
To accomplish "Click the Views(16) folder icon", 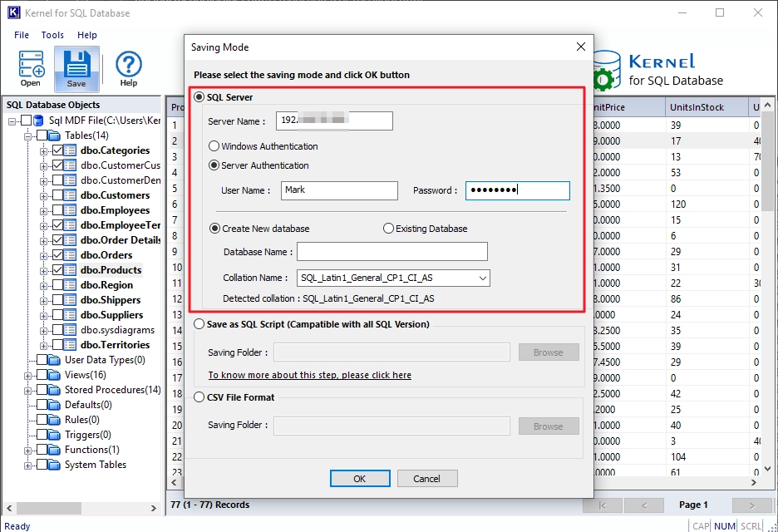I will (x=54, y=375).
